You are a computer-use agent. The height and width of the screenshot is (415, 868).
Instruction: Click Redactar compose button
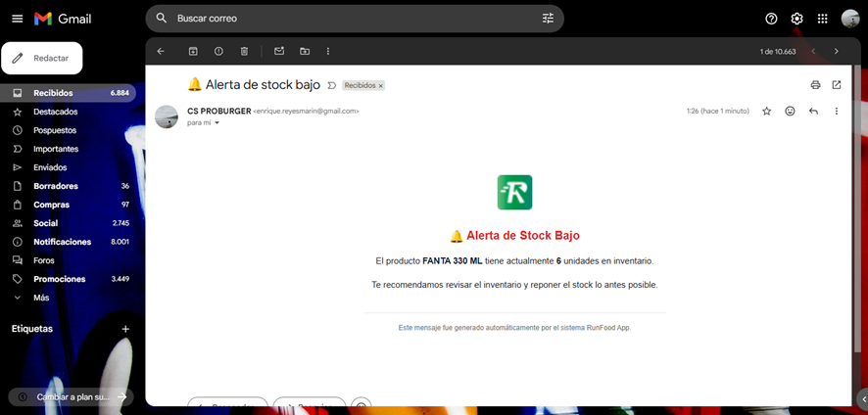42,58
